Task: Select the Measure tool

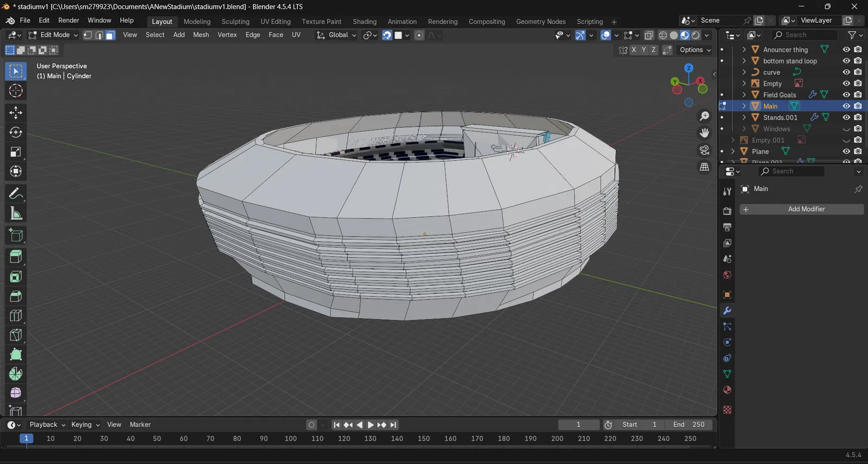Action: coord(16,214)
